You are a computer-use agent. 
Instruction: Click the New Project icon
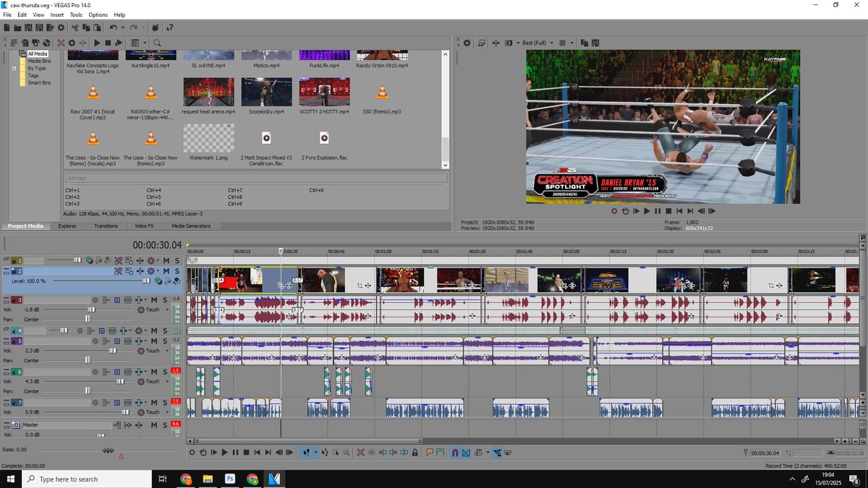coord(7,27)
